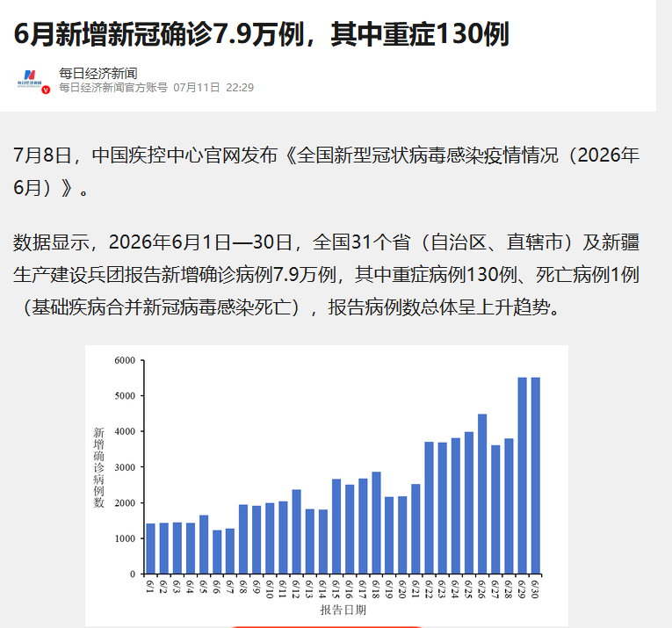The width and height of the screenshot is (672, 628).
Task: Click the 6/6 bar in the chart
Action: 217,552
